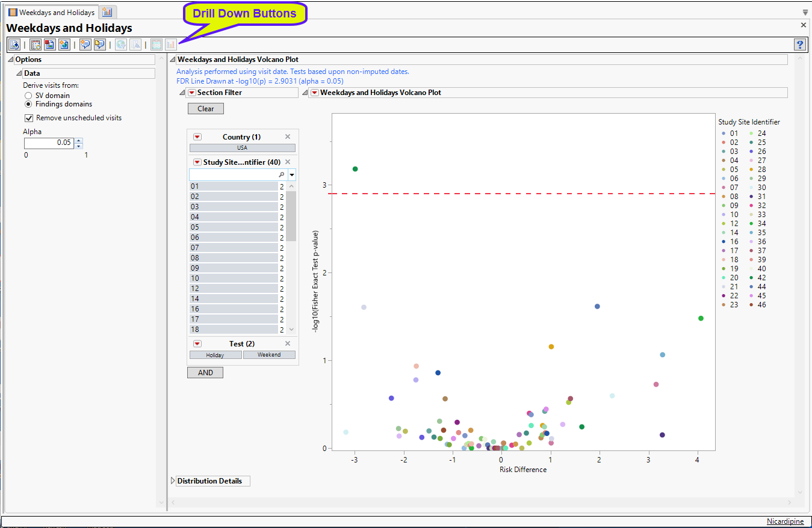Click the double speech bubble notes icon
812x528 pixels.
point(100,45)
